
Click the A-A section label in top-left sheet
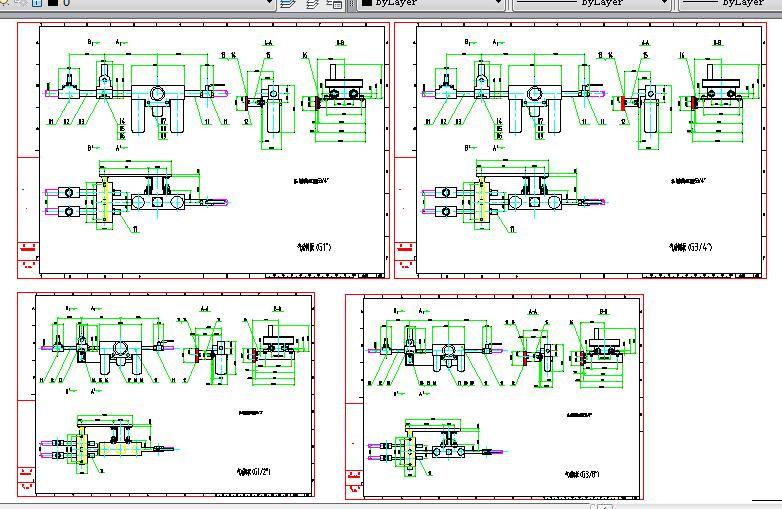[x=268, y=43]
